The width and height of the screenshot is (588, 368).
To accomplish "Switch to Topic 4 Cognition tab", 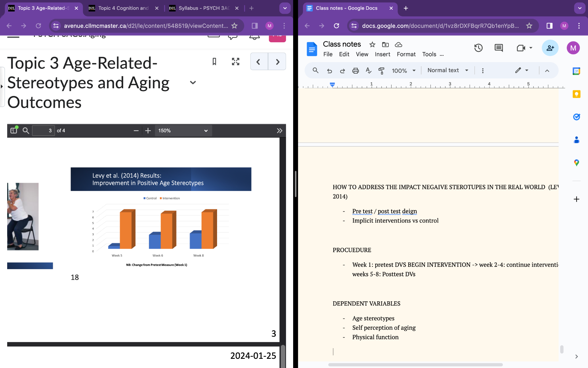I will click(123, 8).
